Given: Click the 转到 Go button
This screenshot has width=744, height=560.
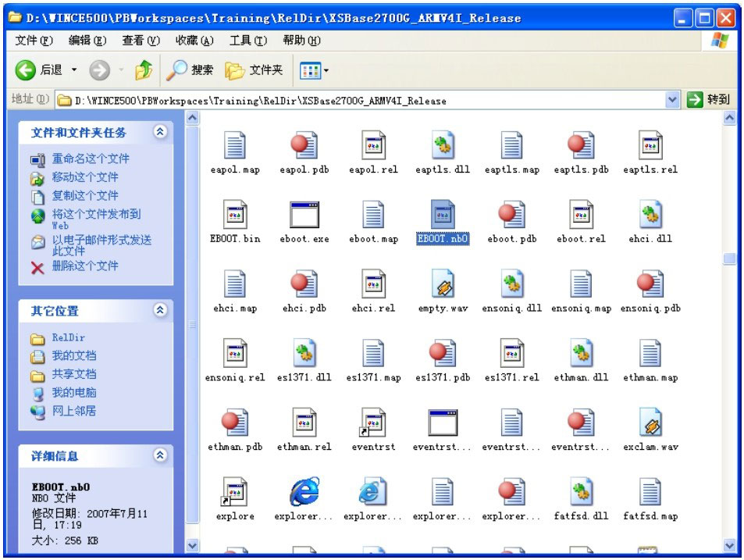Looking at the screenshot, I should tap(708, 100).
